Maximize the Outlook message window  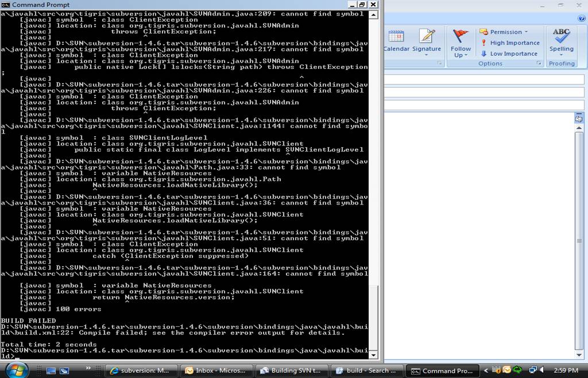(x=561, y=5)
